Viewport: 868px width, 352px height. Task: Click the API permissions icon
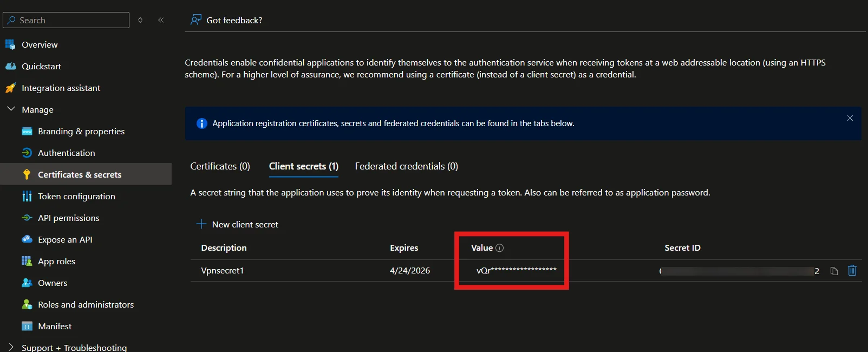click(x=27, y=218)
